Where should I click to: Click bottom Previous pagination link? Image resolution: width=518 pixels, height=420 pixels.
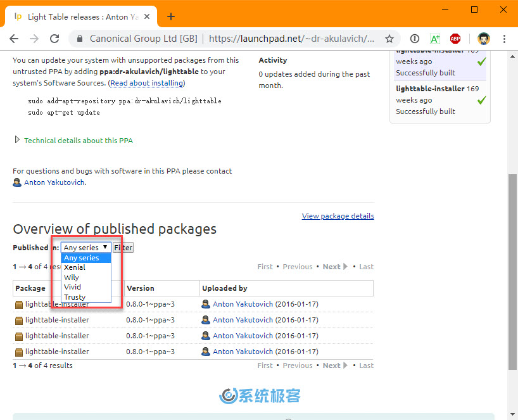point(298,366)
